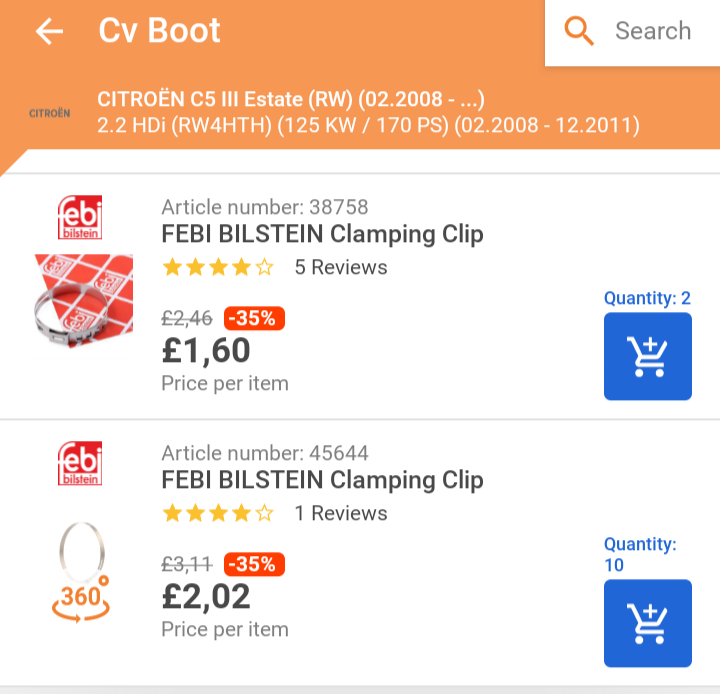Tap the orange search magnifier icon
The height and width of the screenshot is (694, 720).
tap(579, 31)
